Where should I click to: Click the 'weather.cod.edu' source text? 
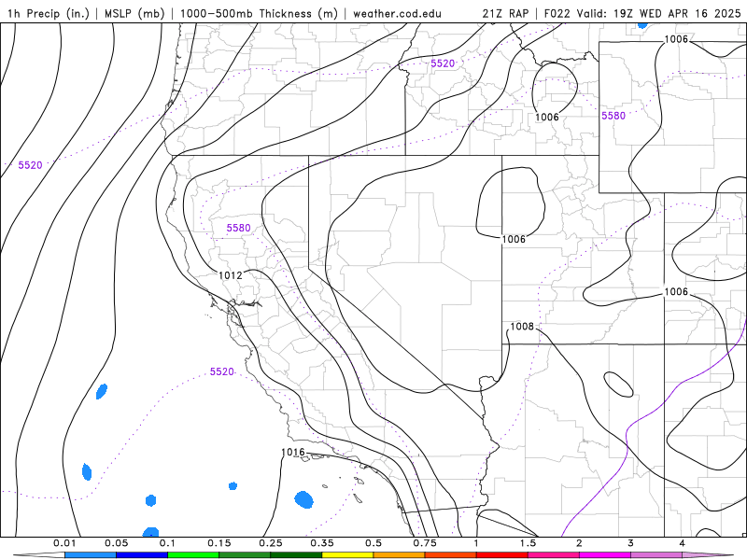(x=397, y=13)
